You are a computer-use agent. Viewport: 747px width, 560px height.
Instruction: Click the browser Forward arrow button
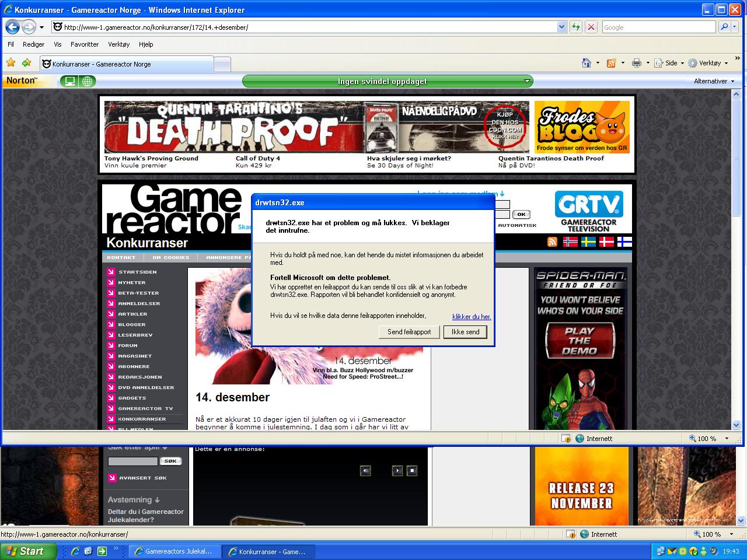[x=29, y=27]
